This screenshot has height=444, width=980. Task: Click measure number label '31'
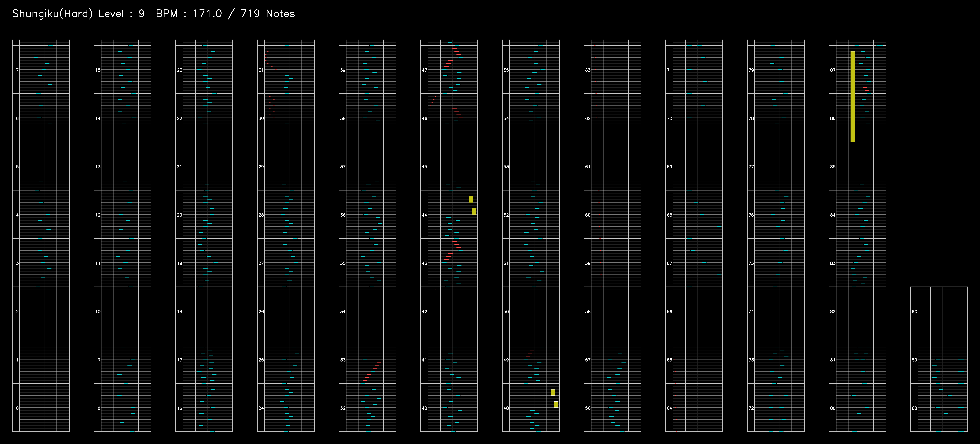(x=261, y=70)
